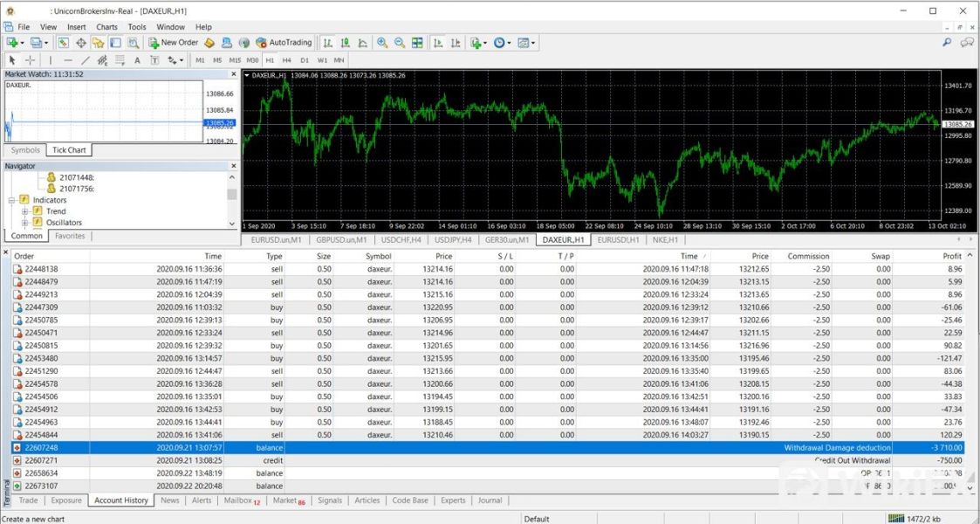Open the Insert menu

tap(77, 27)
